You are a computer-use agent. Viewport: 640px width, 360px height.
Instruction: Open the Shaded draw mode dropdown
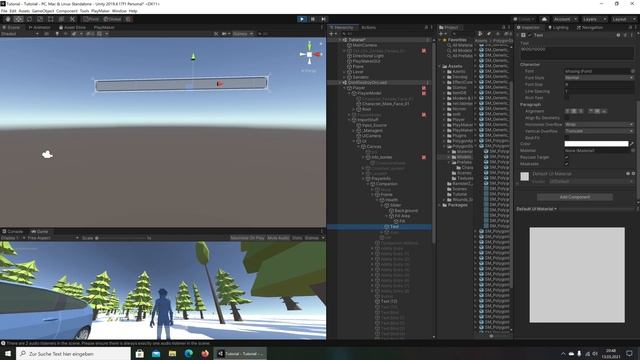[x=20, y=33]
